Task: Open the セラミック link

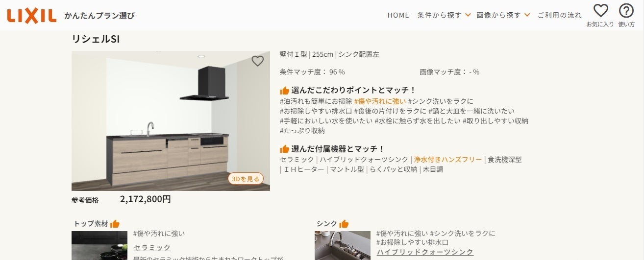Action: tap(152, 248)
